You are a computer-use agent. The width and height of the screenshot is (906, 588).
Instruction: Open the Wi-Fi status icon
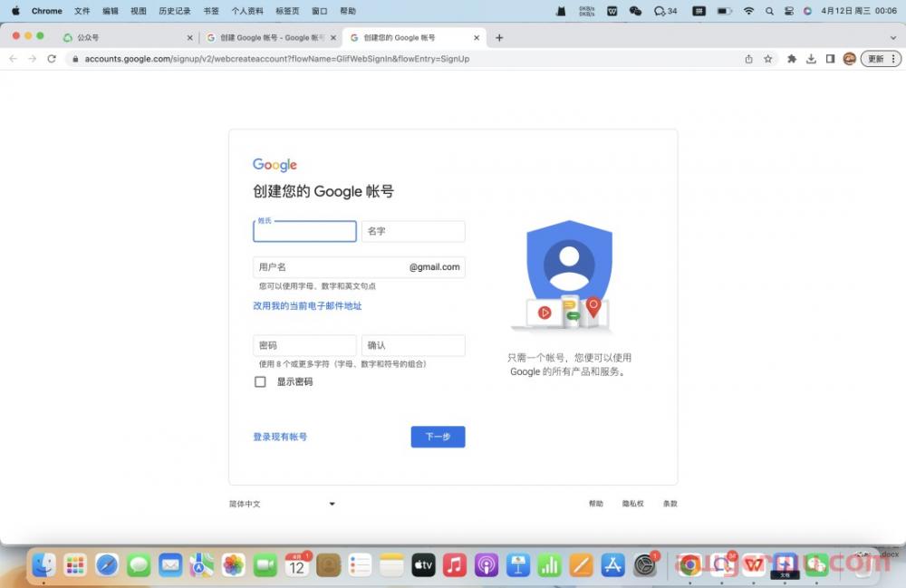pos(749,11)
